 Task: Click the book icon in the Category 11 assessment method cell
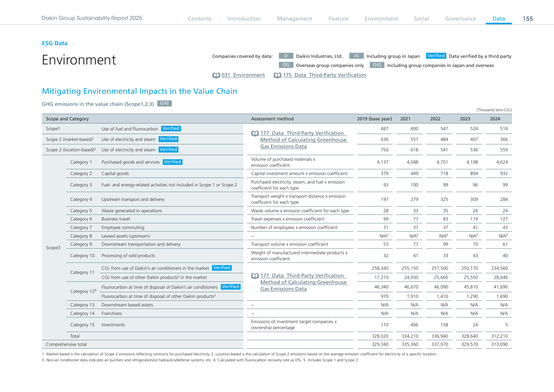(x=255, y=276)
